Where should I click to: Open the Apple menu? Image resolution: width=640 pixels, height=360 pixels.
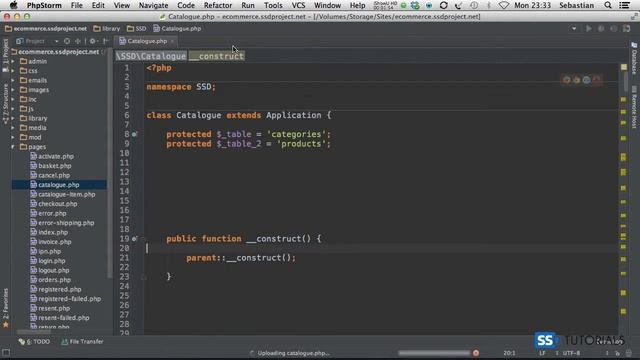13,5
